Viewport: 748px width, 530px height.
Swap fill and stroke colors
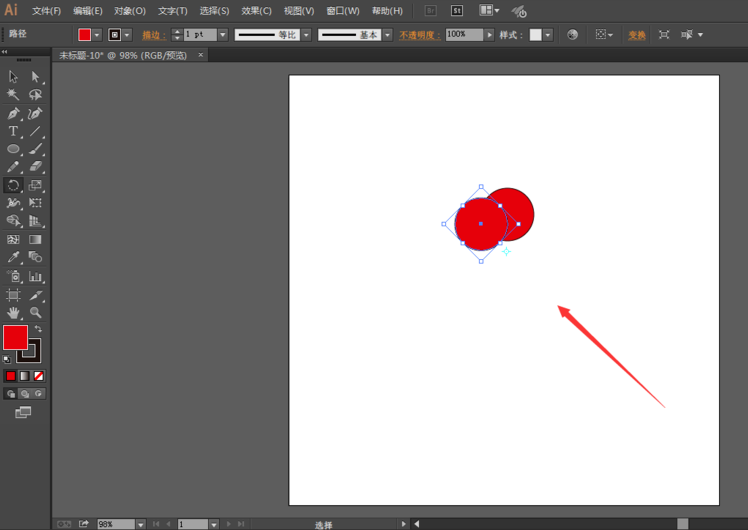[x=38, y=329]
